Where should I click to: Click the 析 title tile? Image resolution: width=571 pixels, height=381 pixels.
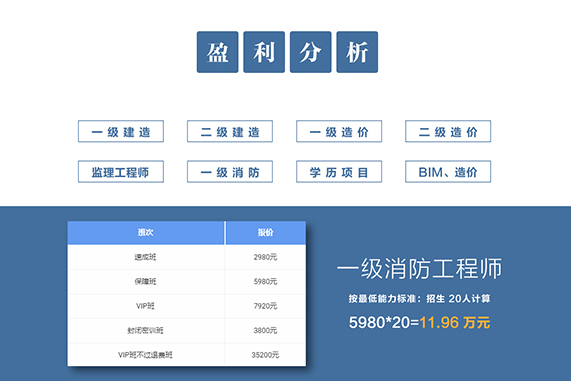coord(357,52)
